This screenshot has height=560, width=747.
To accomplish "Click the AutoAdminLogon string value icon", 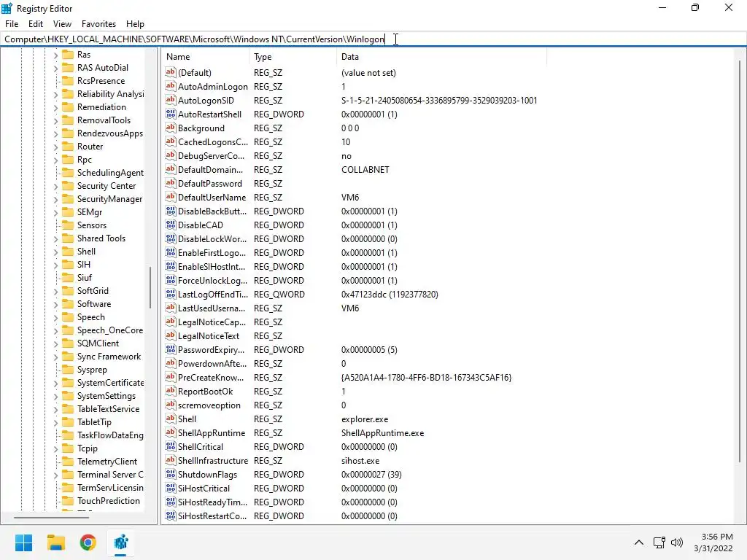I will pos(170,86).
